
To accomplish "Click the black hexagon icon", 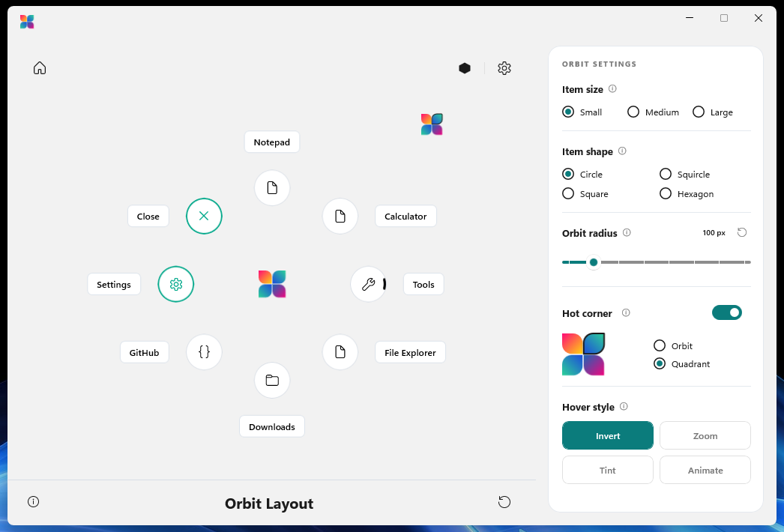I will coord(465,68).
